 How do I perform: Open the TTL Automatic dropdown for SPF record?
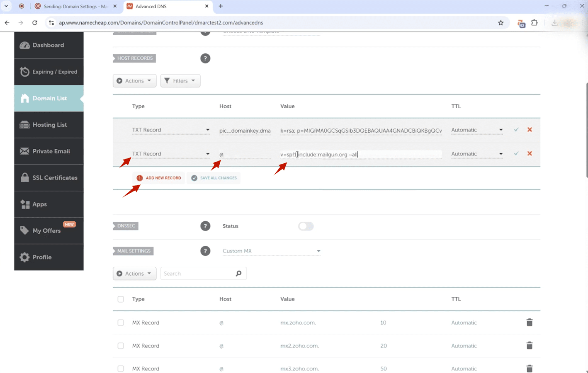click(477, 154)
